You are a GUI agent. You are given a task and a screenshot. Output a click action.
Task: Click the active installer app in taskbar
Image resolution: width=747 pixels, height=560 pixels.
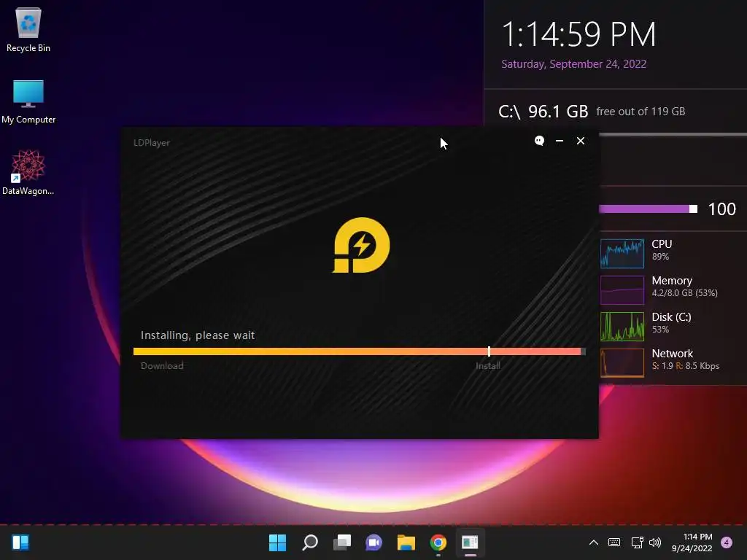(471, 542)
